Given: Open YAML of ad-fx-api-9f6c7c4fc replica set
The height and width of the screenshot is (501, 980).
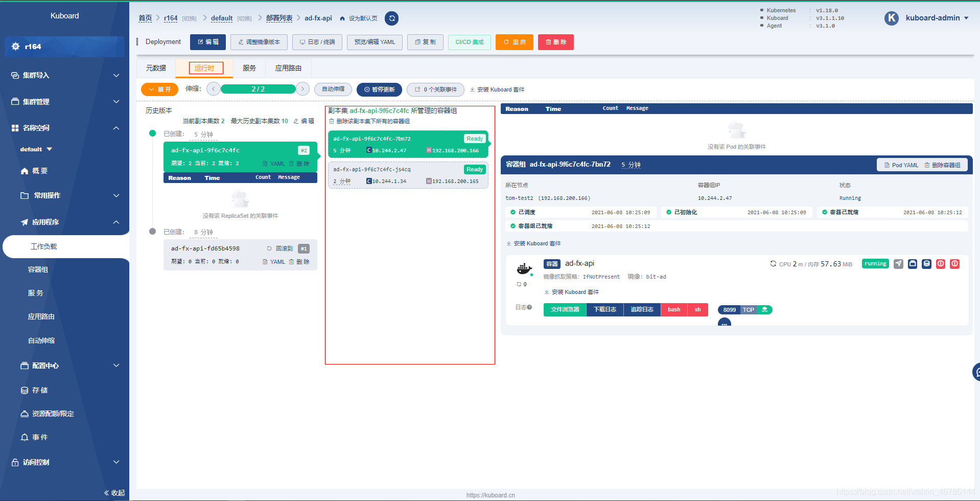Looking at the screenshot, I should (x=274, y=164).
